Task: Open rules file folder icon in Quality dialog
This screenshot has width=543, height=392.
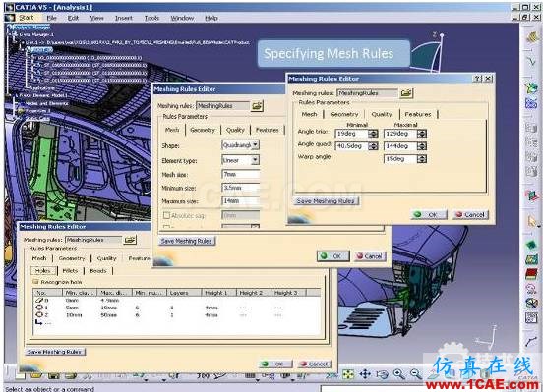Action: pyautogui.click(x=406, y=93)
